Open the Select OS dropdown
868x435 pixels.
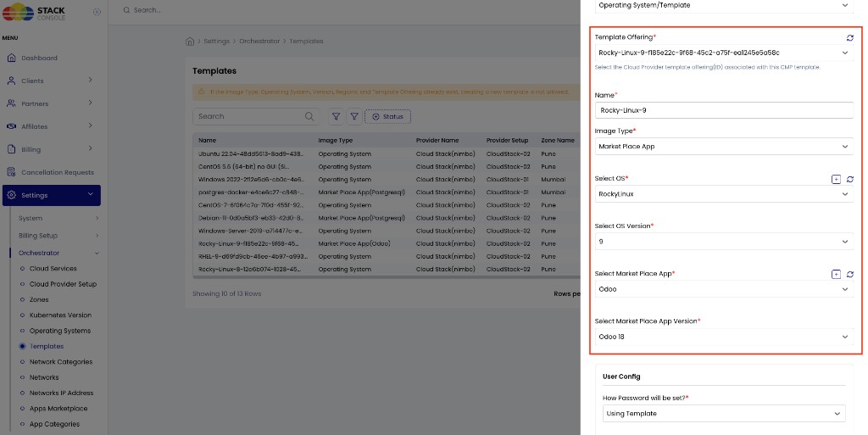724,193
